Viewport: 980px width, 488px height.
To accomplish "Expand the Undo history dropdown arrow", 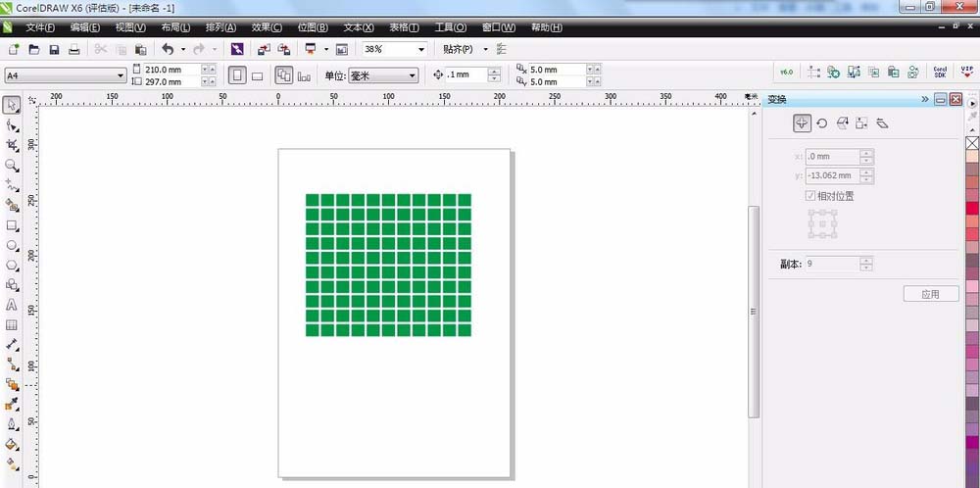I will (x=183, y=49).
